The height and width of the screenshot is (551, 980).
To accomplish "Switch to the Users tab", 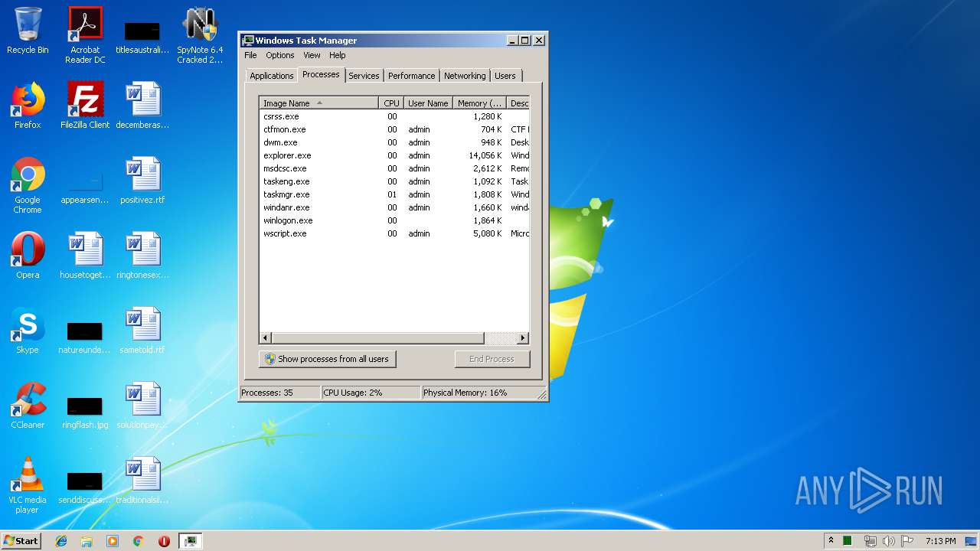I will (505, 76).
